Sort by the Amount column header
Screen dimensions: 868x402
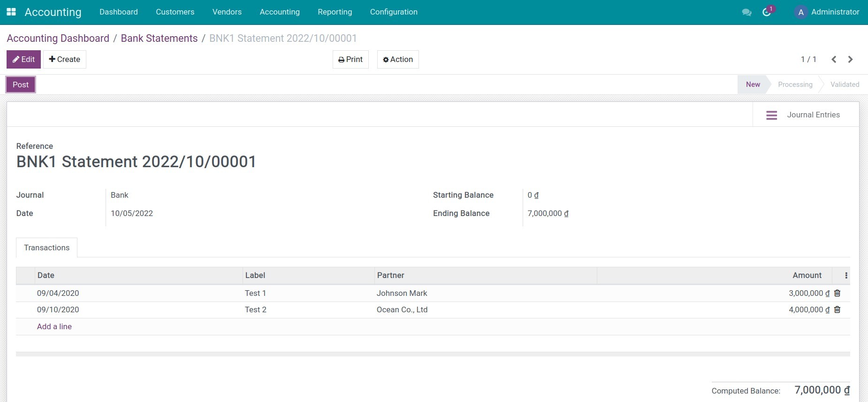tap(714, 276)
